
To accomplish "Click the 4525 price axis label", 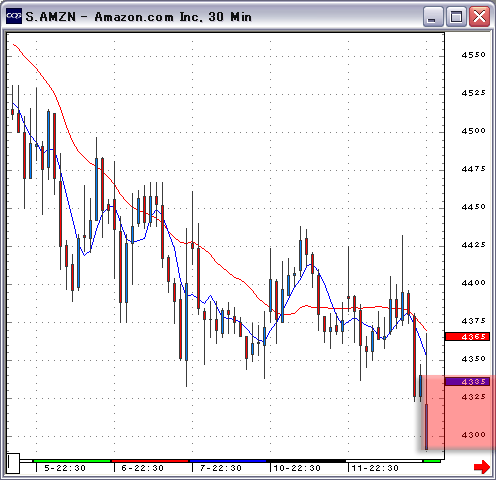I will (473, 93).
